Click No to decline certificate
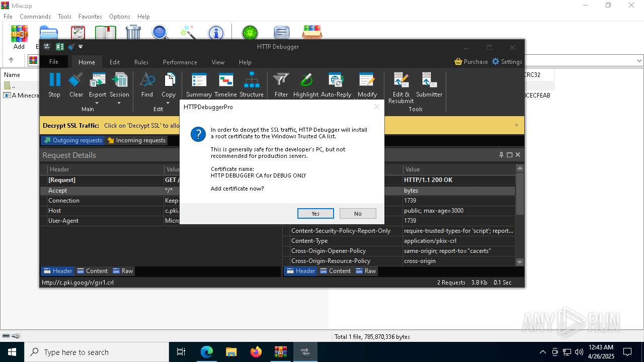 pyautogui.click(x=358, y=214)
